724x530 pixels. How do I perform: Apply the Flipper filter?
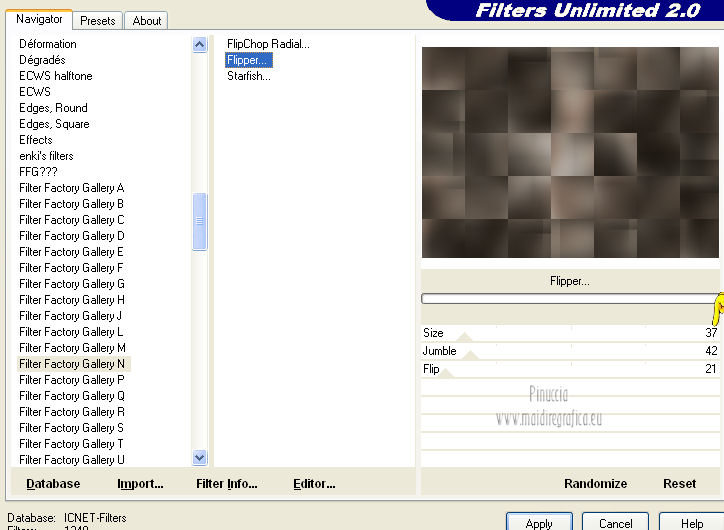[539, 522]
